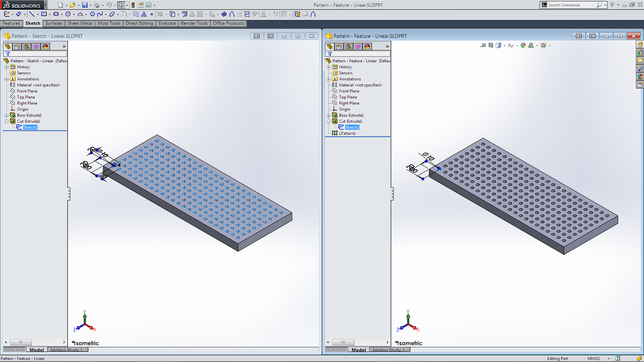Open the Section View tool

tap(490, 45)
